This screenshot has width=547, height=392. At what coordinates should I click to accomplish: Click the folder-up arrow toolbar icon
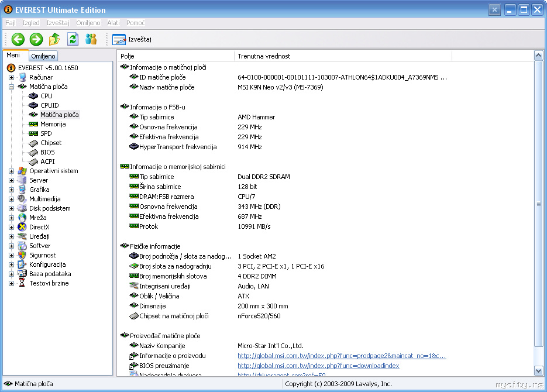pos(54,39)
